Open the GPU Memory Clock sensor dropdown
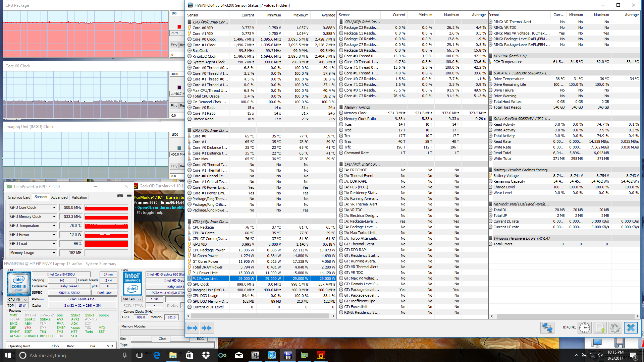 [x=54, y=217]
